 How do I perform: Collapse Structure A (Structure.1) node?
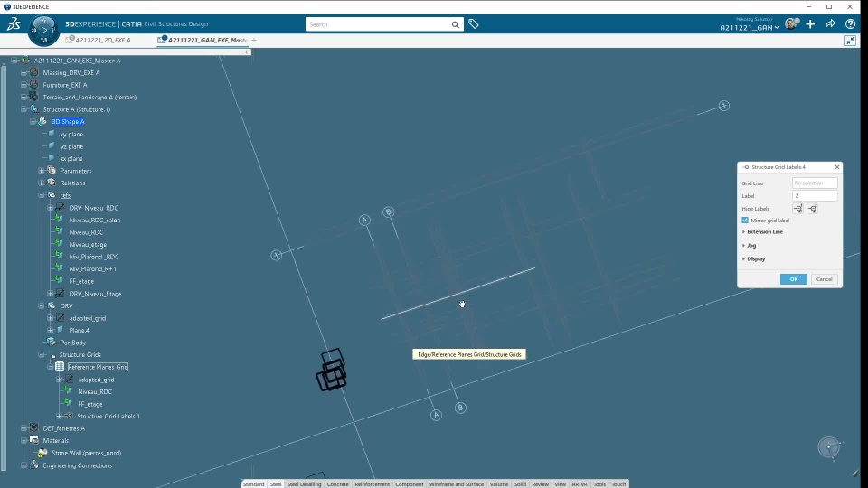click(x=24, y=109)
